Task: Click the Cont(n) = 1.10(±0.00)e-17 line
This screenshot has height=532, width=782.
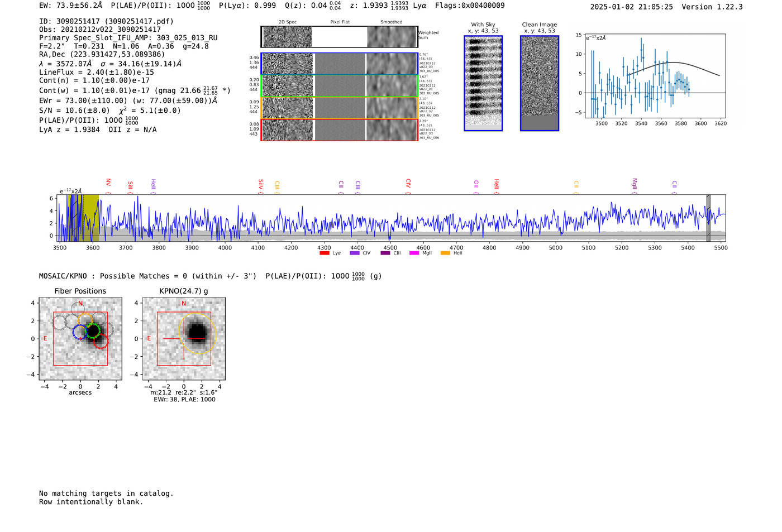Action: coord(94,81)
